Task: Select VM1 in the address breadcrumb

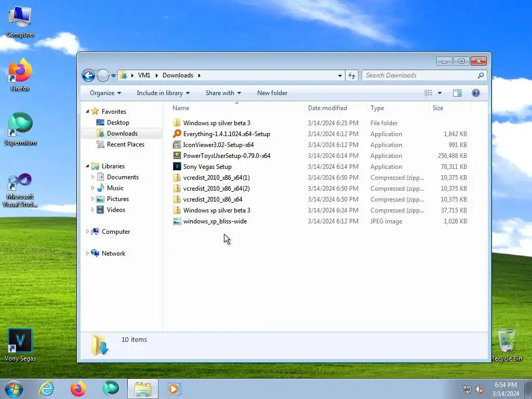Action: click(144, 75)
